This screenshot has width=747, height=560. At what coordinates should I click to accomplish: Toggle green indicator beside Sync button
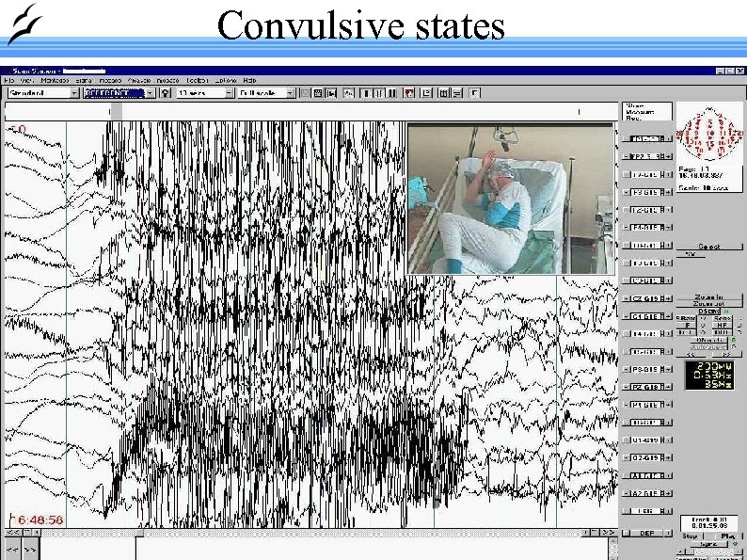pos(736,544)
